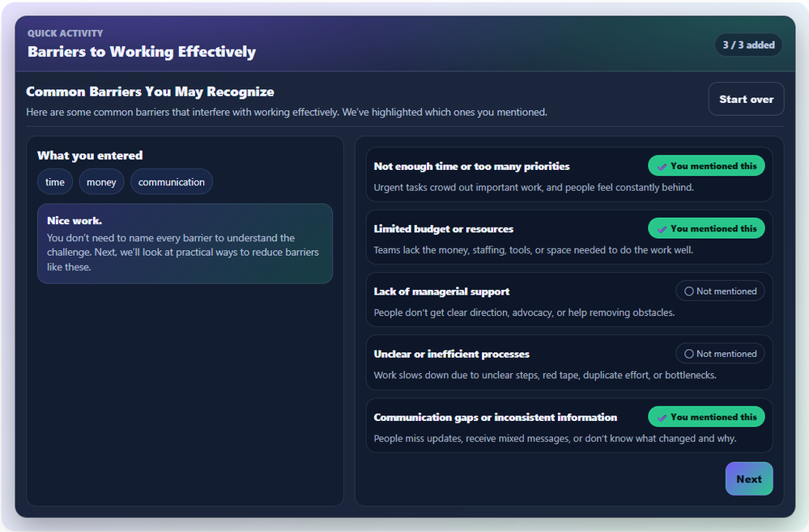Click the '3 / 3 added' counter badge

click(x=748, y=45)
